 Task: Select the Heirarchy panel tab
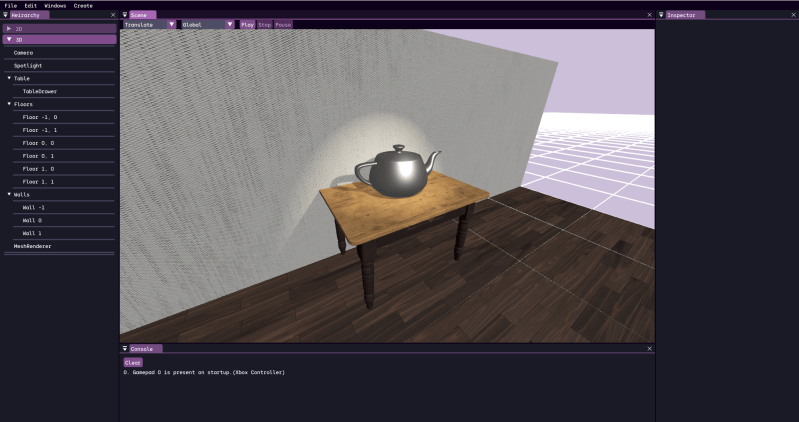30,15
